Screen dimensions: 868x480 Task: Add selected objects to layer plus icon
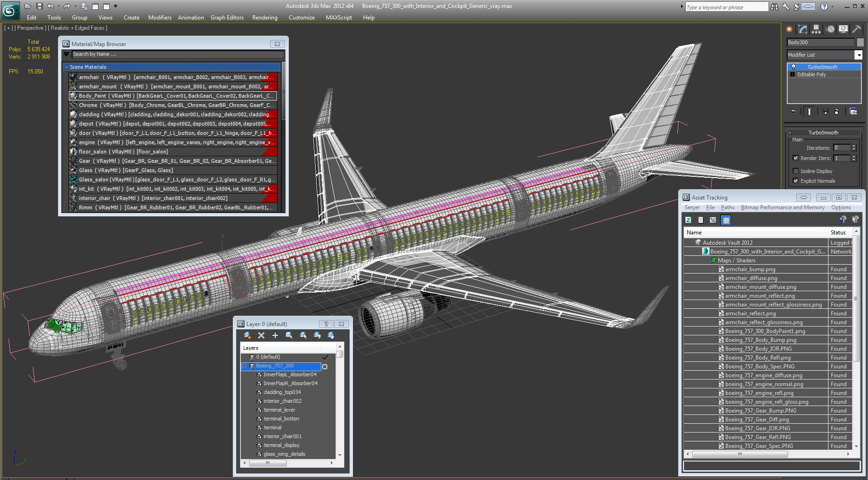coord(275,335)
